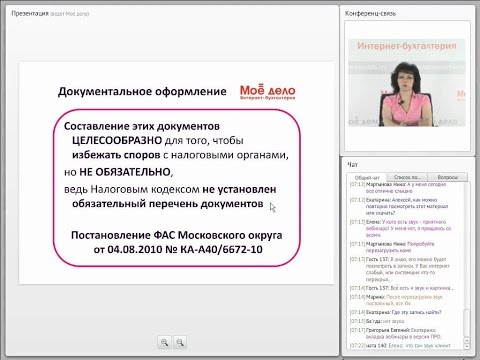Zoom in on the presentation slide
The image size is (480, 360).
pyautogui.click(x=164, y=342)
